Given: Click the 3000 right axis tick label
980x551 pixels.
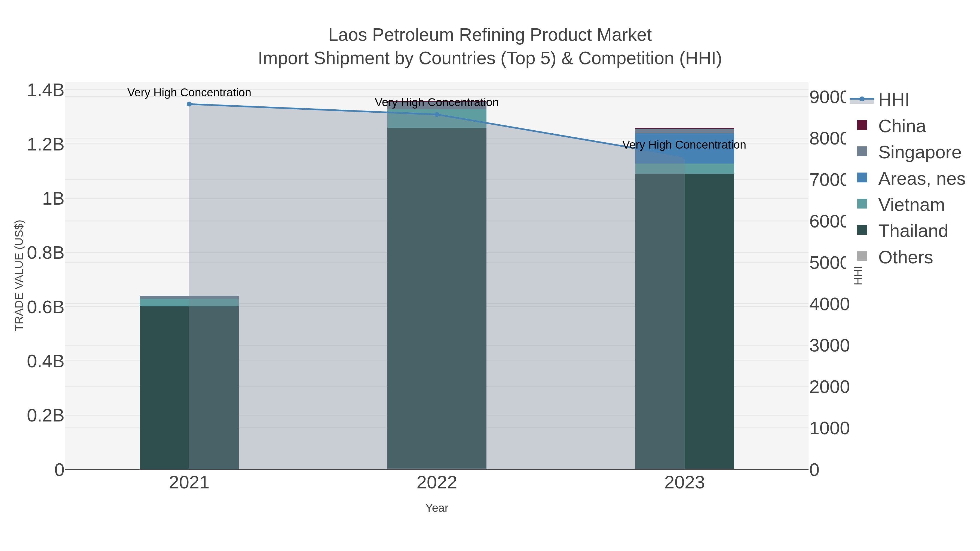Looking at the screenshot, I should point(829,346).
